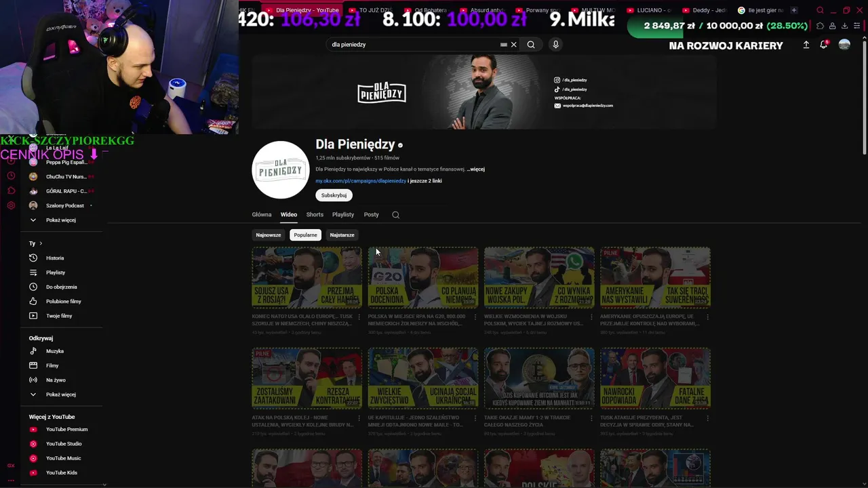Switch to the Główna tab
This screenshot has height=488, width=868.
tap(262, 215)
